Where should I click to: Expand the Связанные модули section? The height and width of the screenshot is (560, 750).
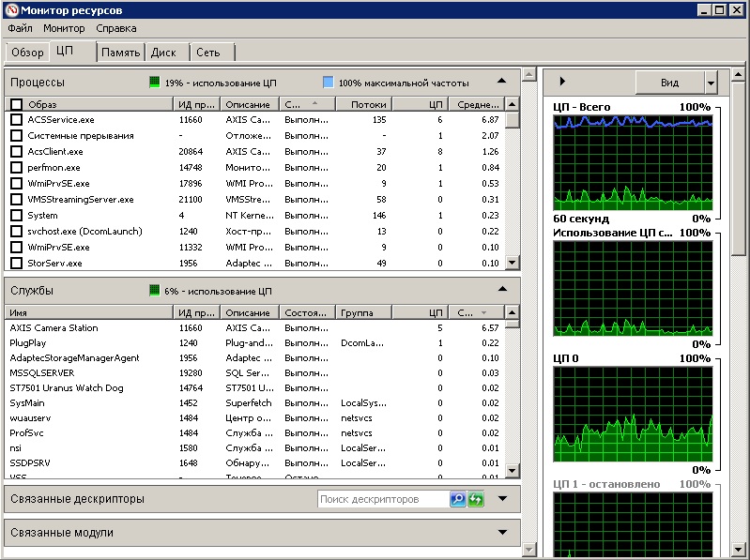point(502,533)
